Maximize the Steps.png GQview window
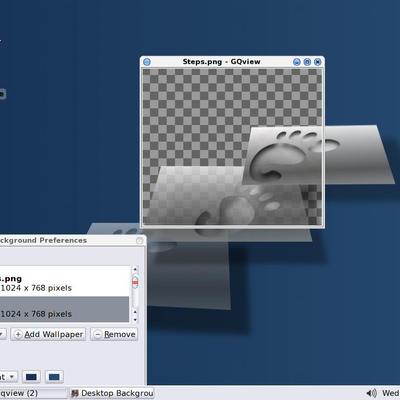Screen dimensions: 400x400 pos(307,62)
